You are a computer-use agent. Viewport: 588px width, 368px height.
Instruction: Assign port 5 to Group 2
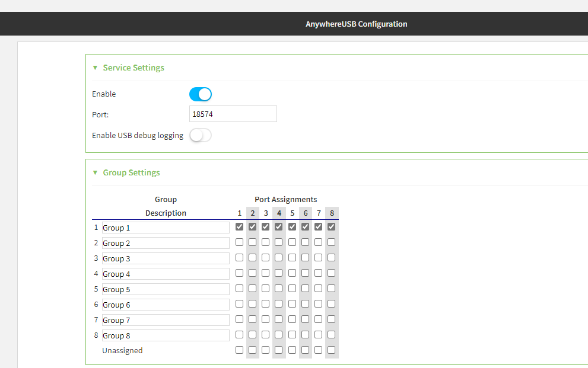(x=292, y=242)
